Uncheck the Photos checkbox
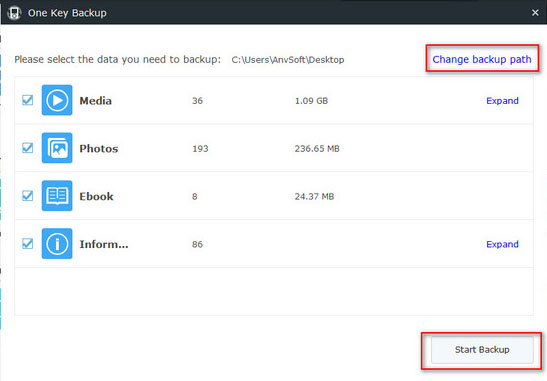 (x=28, y=148)
